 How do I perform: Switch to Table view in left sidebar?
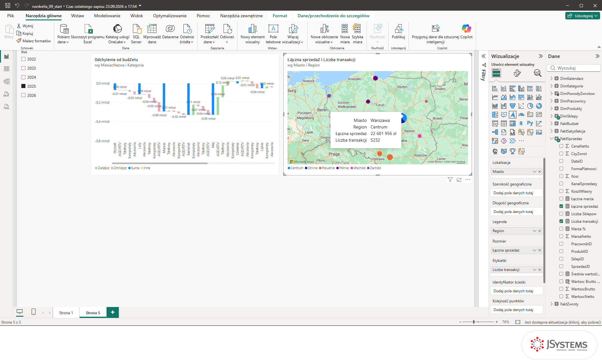tap(7, 69)
